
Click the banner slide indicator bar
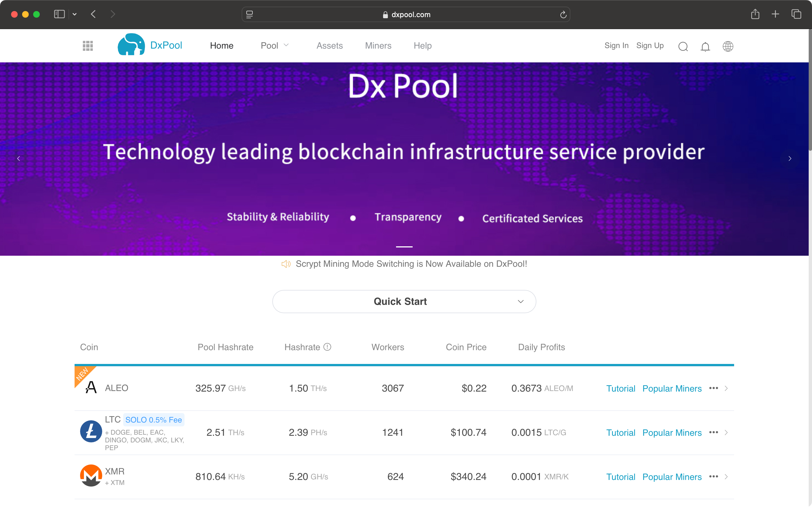[404, 246]
